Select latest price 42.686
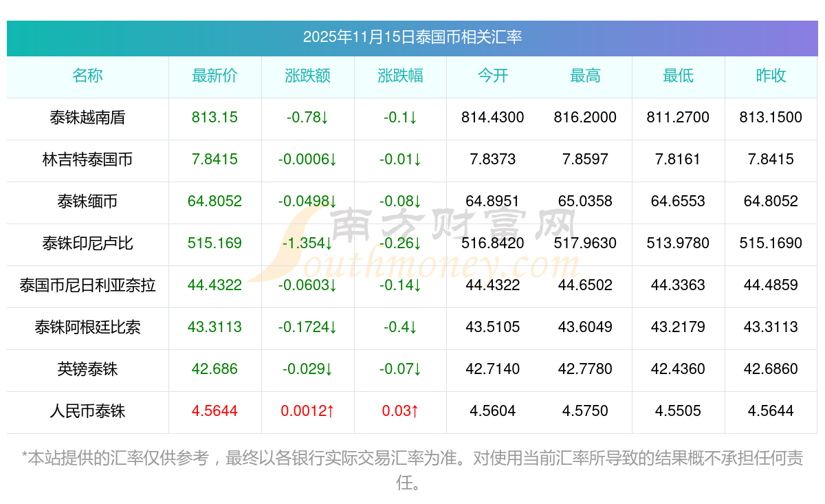The height and width of the screenshot is (504, 825). coord(214,369)
